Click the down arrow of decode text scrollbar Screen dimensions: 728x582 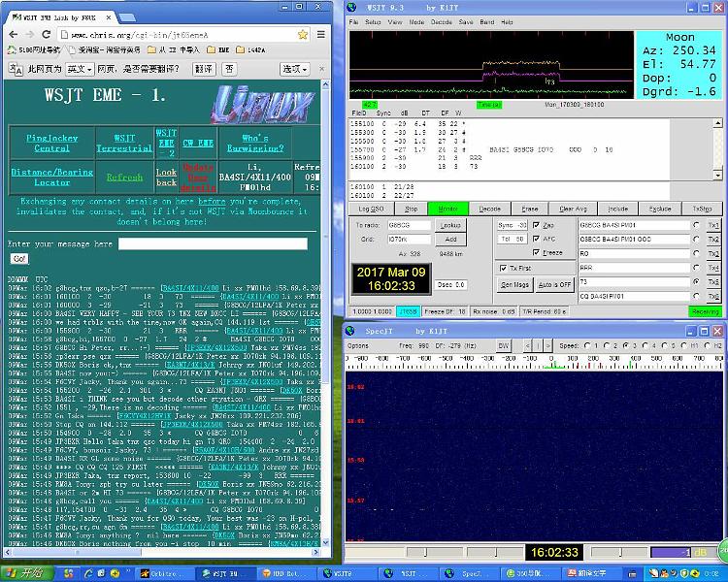click(717, 175)
